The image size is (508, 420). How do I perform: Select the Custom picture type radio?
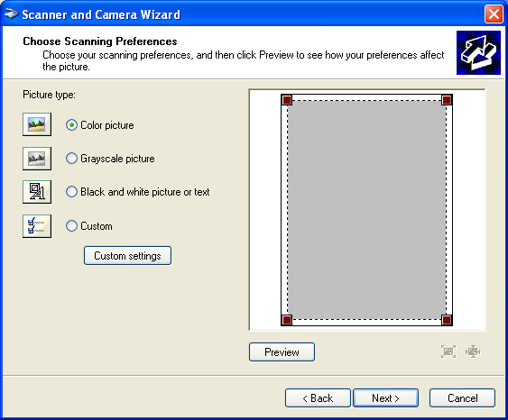tap(71, 225)
